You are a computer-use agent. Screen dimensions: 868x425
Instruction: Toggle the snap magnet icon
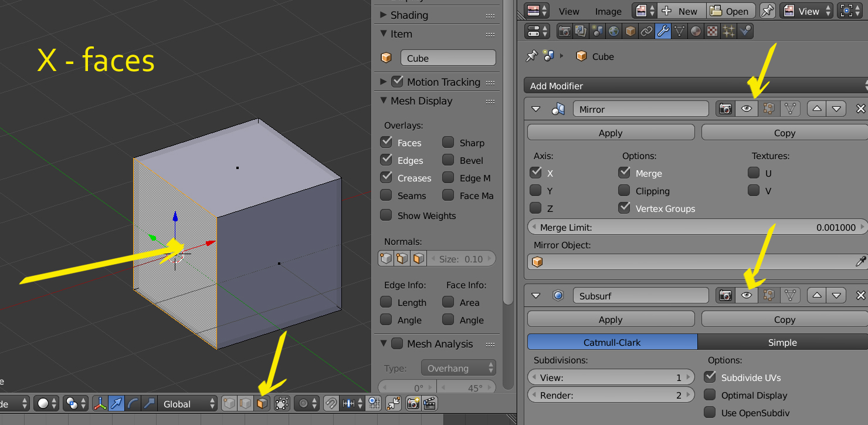pos(331,403)
